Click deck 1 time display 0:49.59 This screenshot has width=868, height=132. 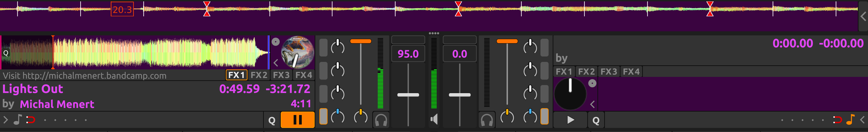239,89
